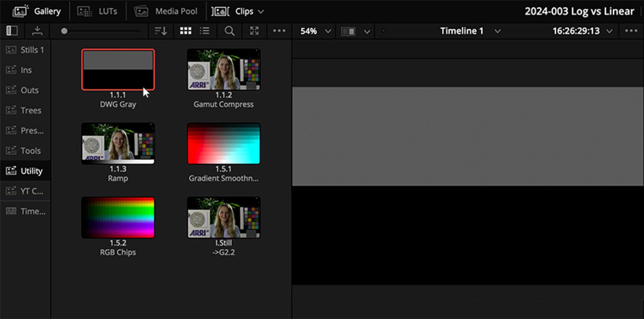The height and width of the screenshot is (319, 644).
Task: Open the Gallery panel
Action: [37, 11]
